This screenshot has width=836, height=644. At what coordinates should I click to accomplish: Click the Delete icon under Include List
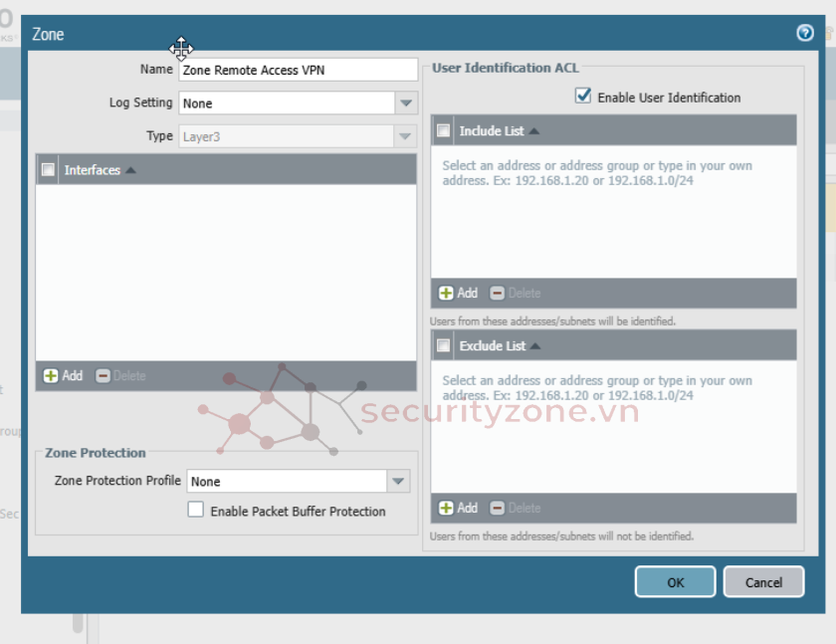tap(498, 293)
